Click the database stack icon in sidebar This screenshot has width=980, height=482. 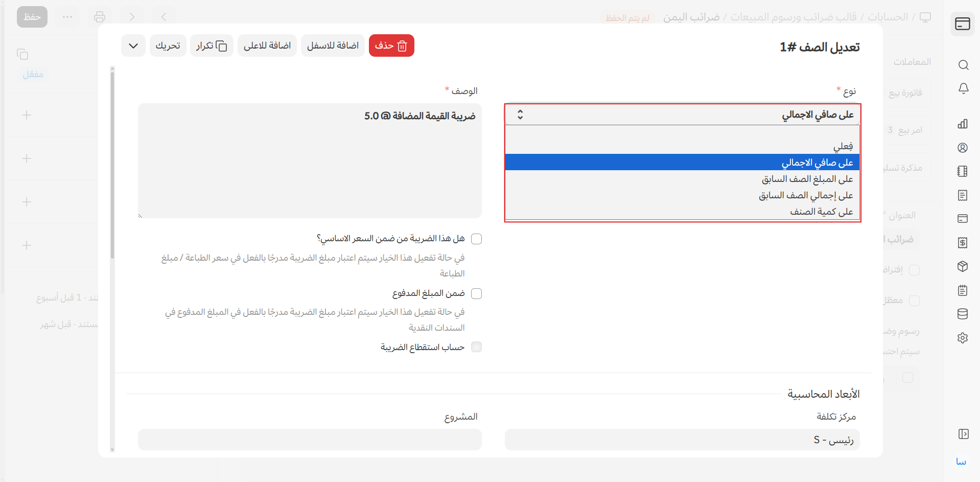tap(963, 314)
